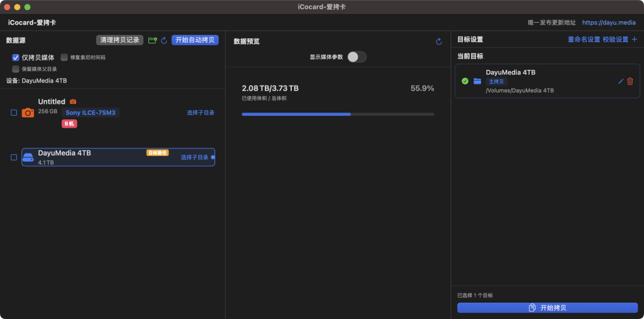The image size is (644, 319).
Task: Click the orange camera icon for Untitled
Action: (28, 113)
